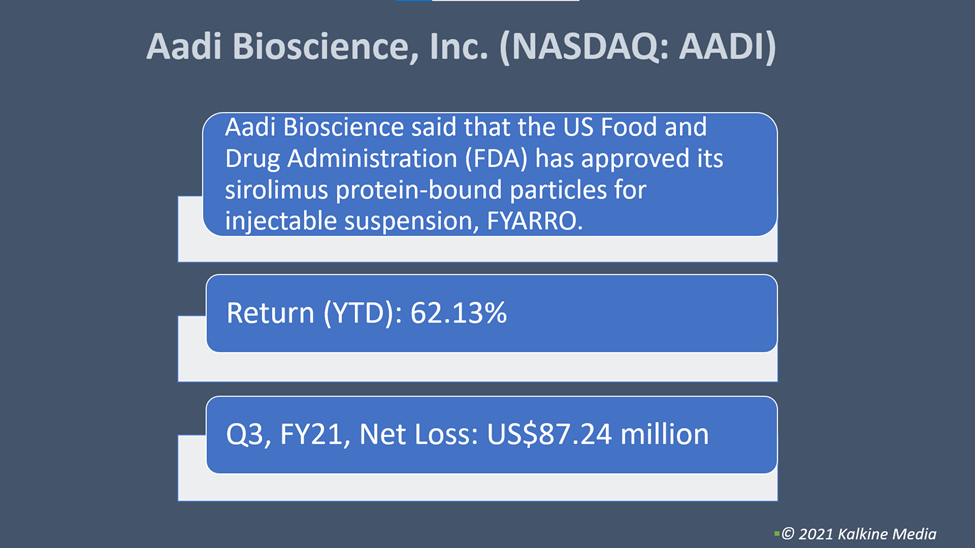Click the Q3 FY21 Net Loss box

[x=492, y=435]
